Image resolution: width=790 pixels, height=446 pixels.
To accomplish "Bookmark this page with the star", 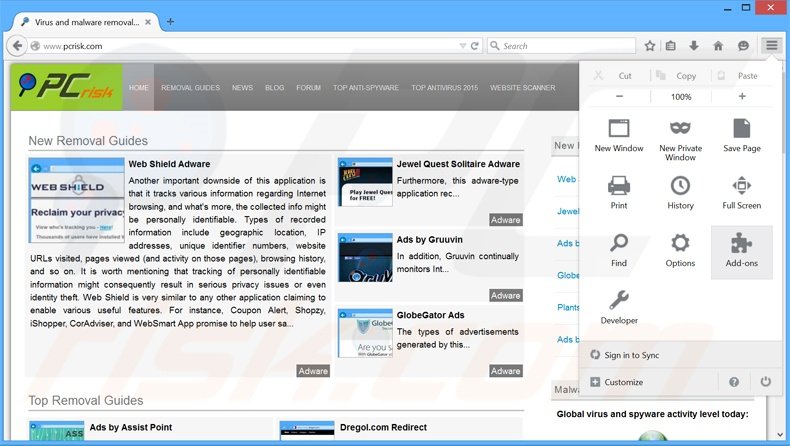I will (x=649, y=46).
